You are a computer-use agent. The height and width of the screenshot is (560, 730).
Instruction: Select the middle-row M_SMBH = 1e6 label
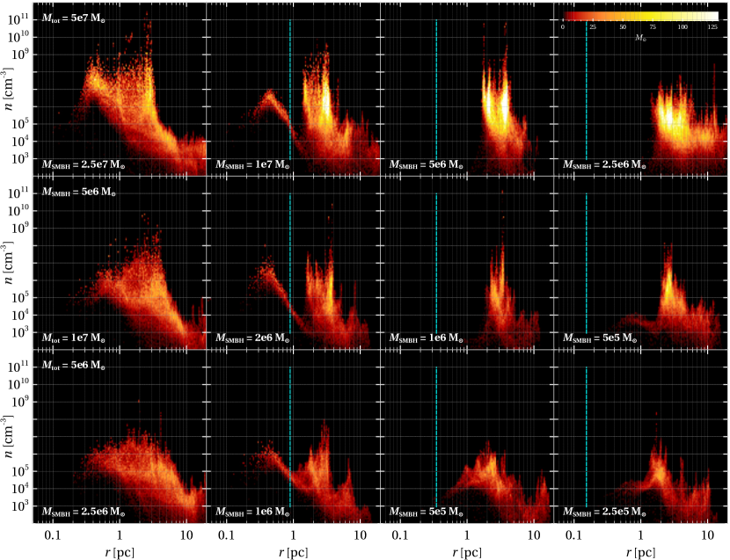(427, 338)
